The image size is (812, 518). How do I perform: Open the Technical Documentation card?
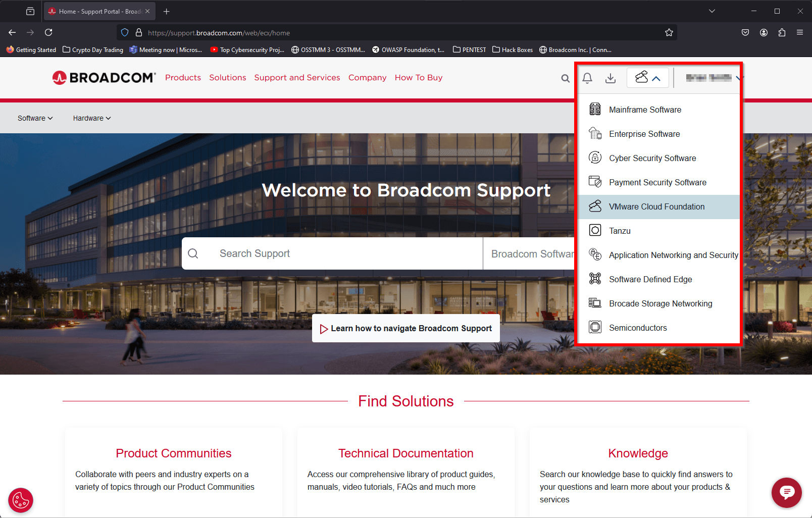point(406,472)
